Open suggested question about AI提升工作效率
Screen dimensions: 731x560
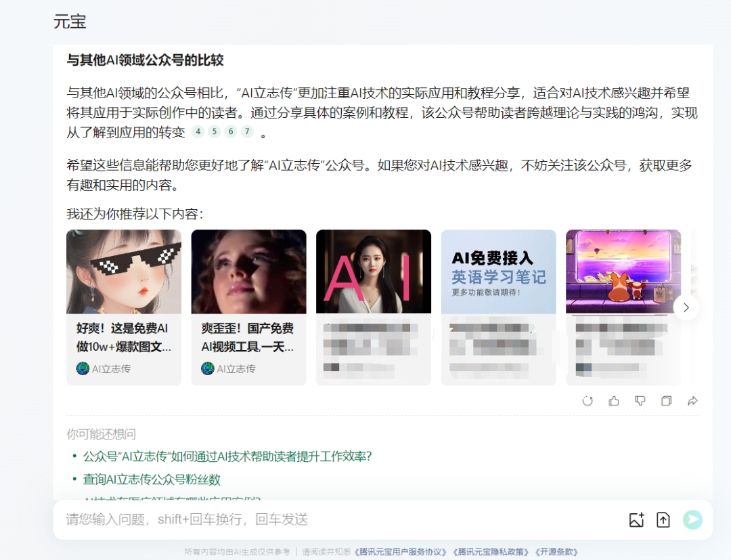coord(227,456)
